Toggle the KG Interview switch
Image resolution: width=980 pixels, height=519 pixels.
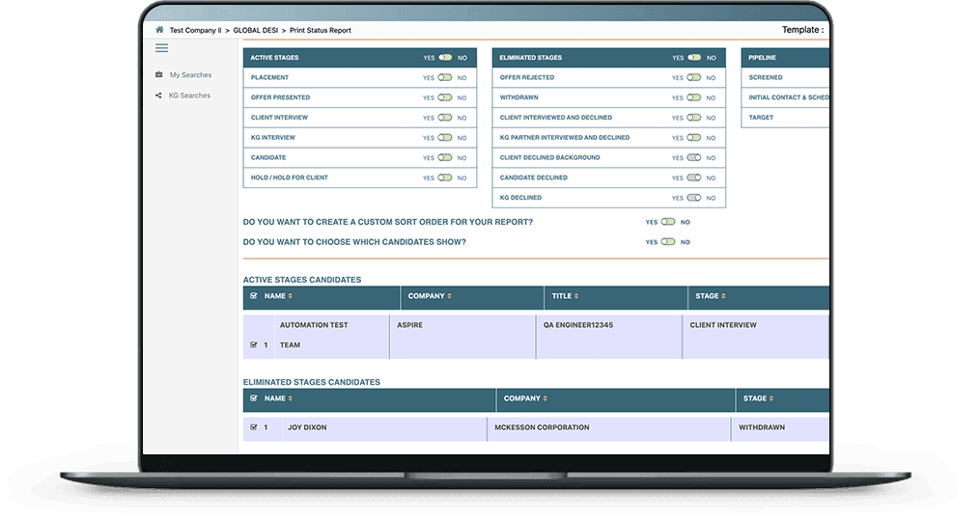[445, 137]
